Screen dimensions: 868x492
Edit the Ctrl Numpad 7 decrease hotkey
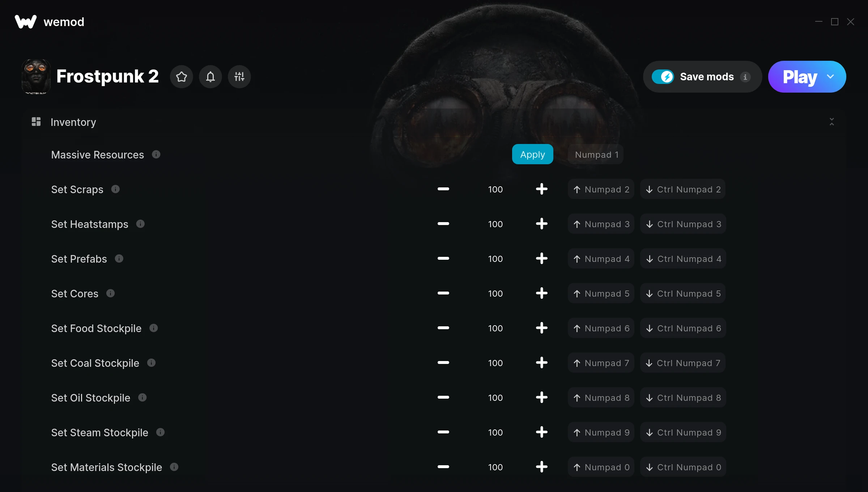tap(683, 363)
